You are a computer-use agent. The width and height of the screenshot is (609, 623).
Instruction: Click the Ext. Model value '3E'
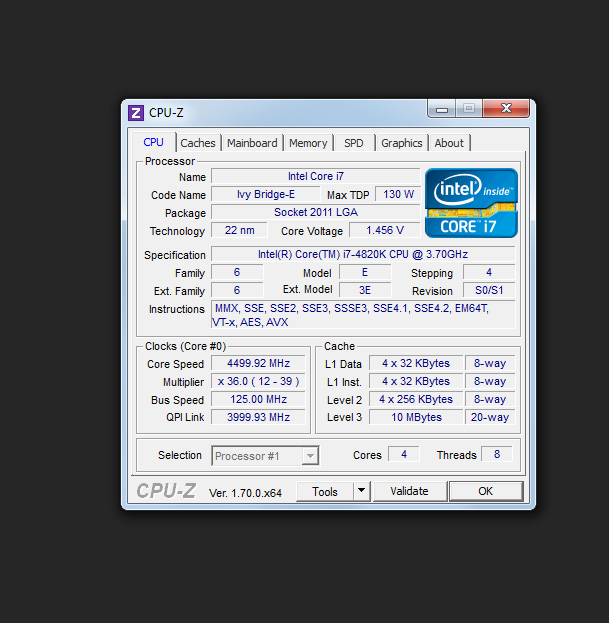pyautogui.click(x=365, y=290)
